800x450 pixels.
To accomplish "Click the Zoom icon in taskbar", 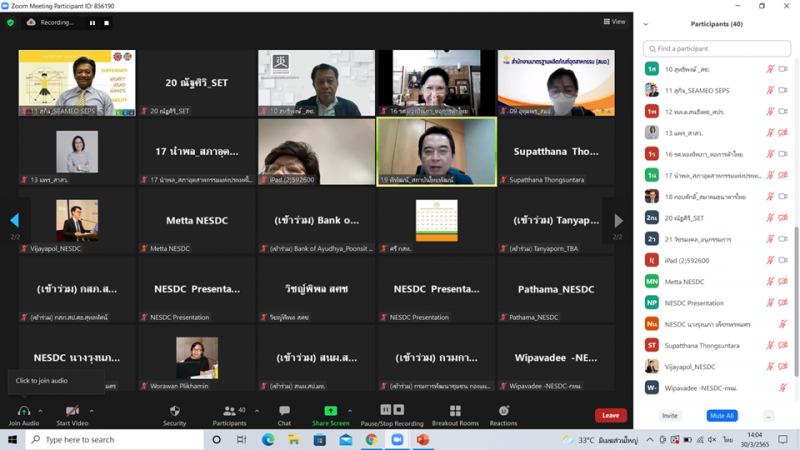I will [x=397, y=439].
